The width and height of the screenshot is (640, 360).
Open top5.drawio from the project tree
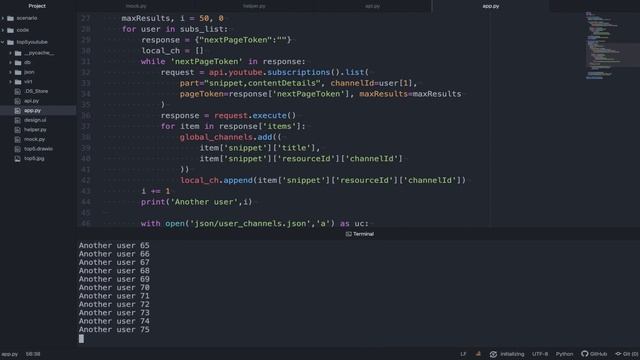[x=38, y=149]
